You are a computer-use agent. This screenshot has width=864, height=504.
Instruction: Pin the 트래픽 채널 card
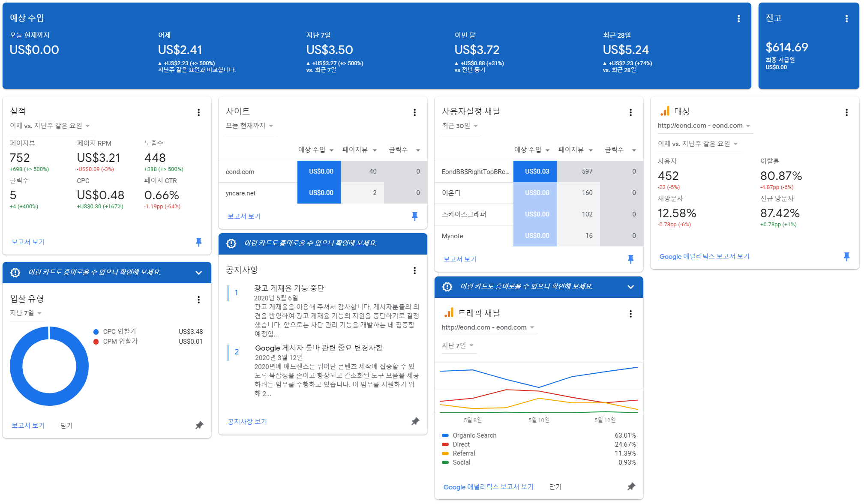tap(631, 486)
